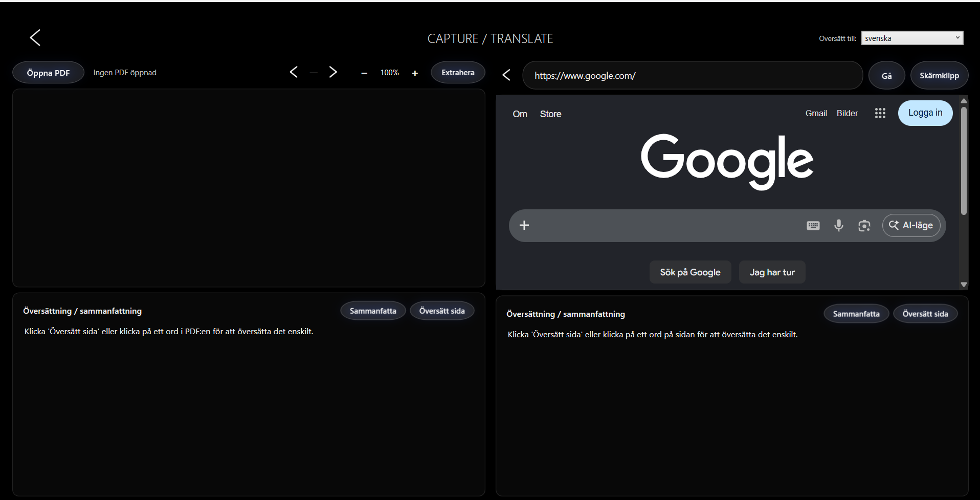Go to next PDF page
Viewport: 980px width, 500px height.
(333, 72)
